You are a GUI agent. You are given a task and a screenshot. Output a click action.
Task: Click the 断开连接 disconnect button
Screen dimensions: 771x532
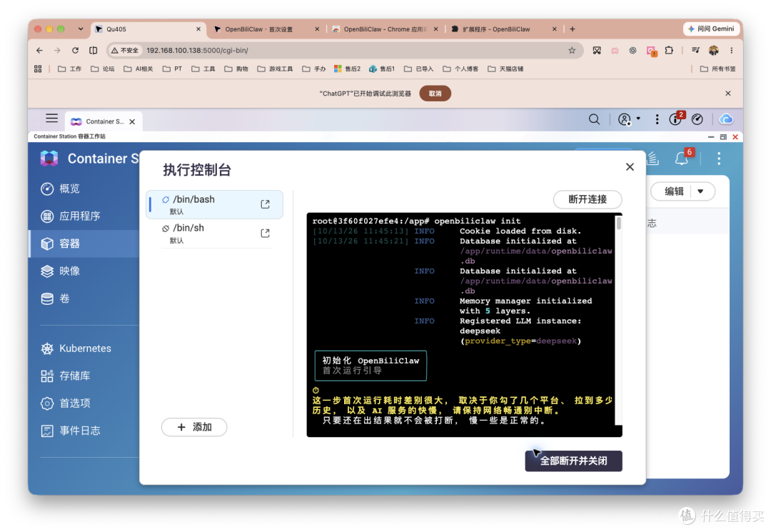click(588, 199)
